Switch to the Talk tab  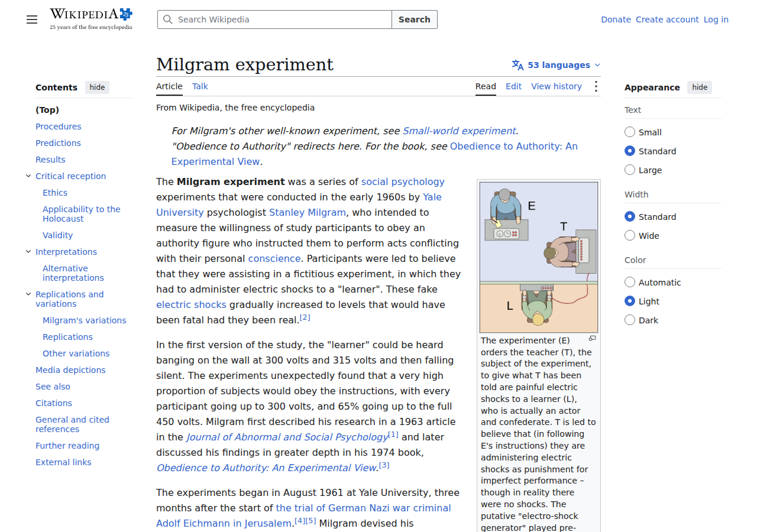(200, 86)
